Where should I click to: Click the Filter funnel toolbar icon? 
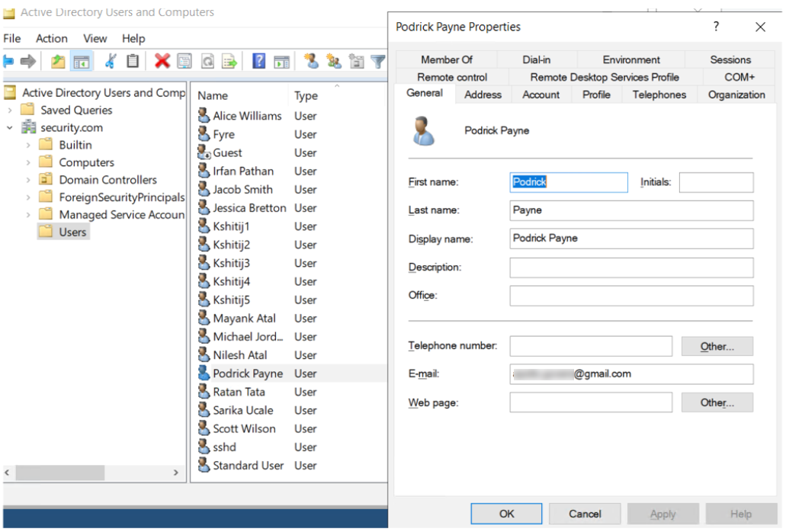tap(378, 62)
